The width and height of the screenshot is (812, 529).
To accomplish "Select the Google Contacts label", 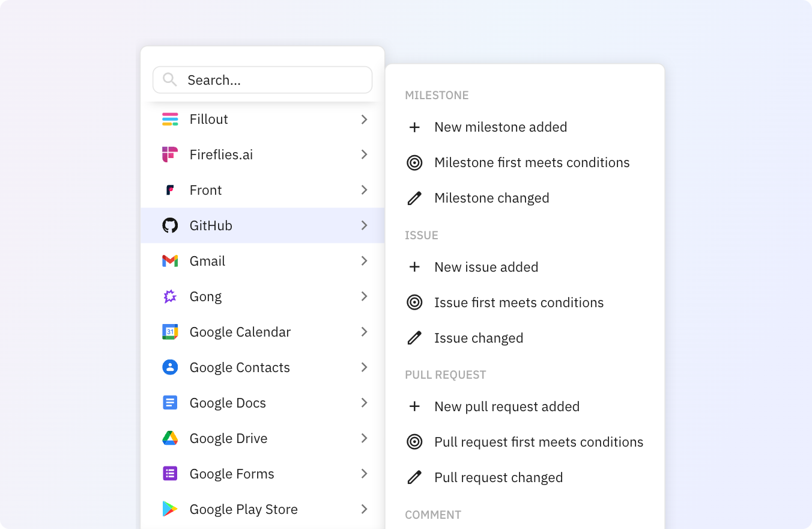I will click(x=240, y=367).
